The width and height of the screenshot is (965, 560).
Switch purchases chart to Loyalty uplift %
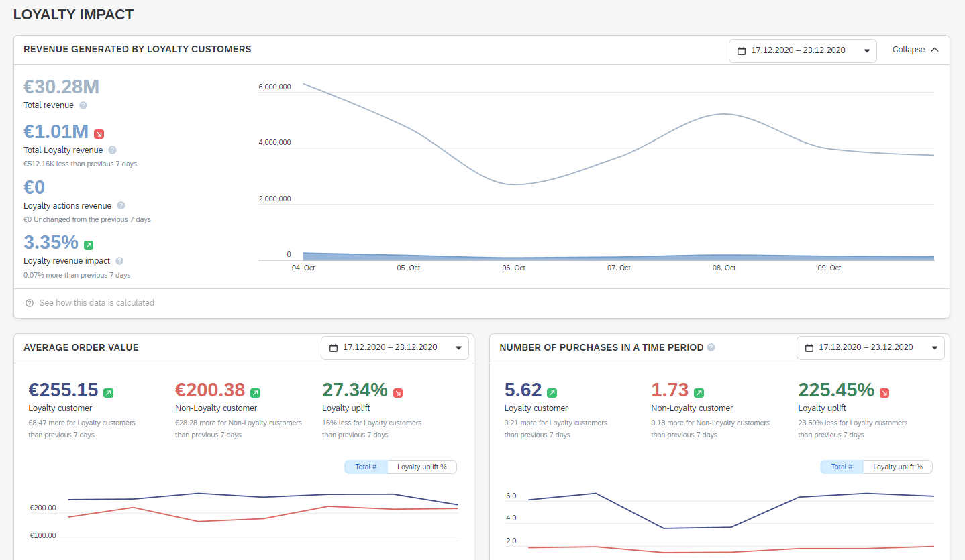(x=897, y=467)
